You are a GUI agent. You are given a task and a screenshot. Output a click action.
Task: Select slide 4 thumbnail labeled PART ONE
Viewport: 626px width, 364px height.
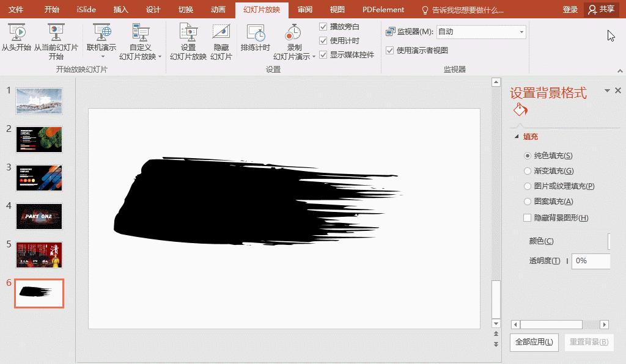click(39, 217)
